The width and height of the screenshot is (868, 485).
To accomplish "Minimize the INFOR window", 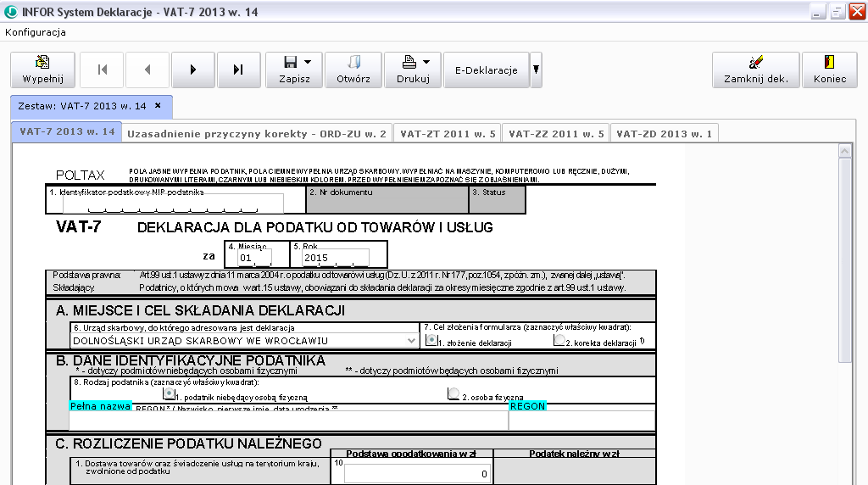I will coord(816,12).
